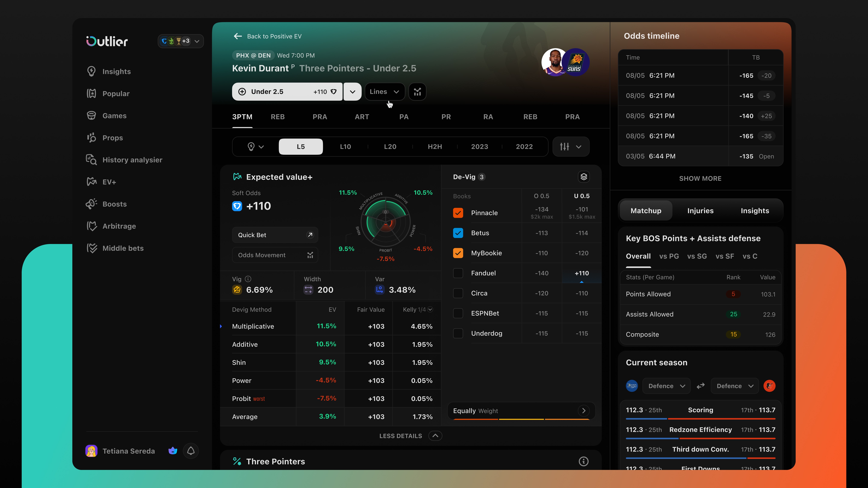Open the Three Pointers info icon
Screen dimensions: 868x488
[583, 461]
